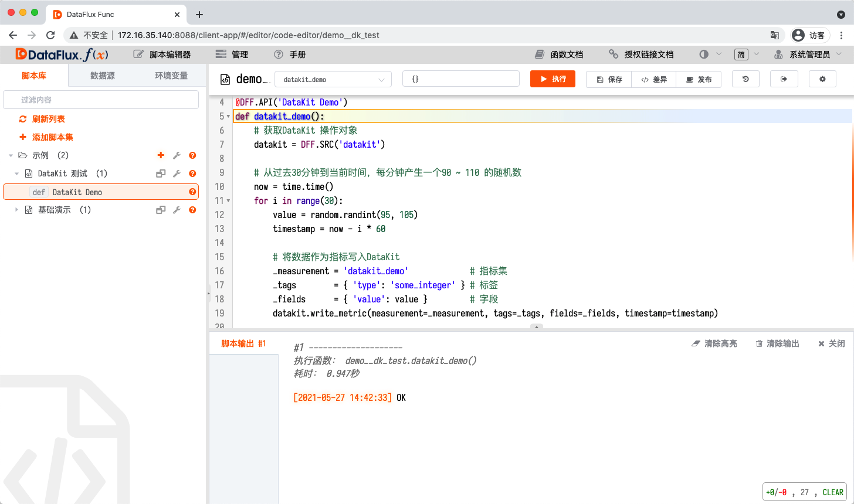
Task: Open the help icon for 示例
Action: 192,155
